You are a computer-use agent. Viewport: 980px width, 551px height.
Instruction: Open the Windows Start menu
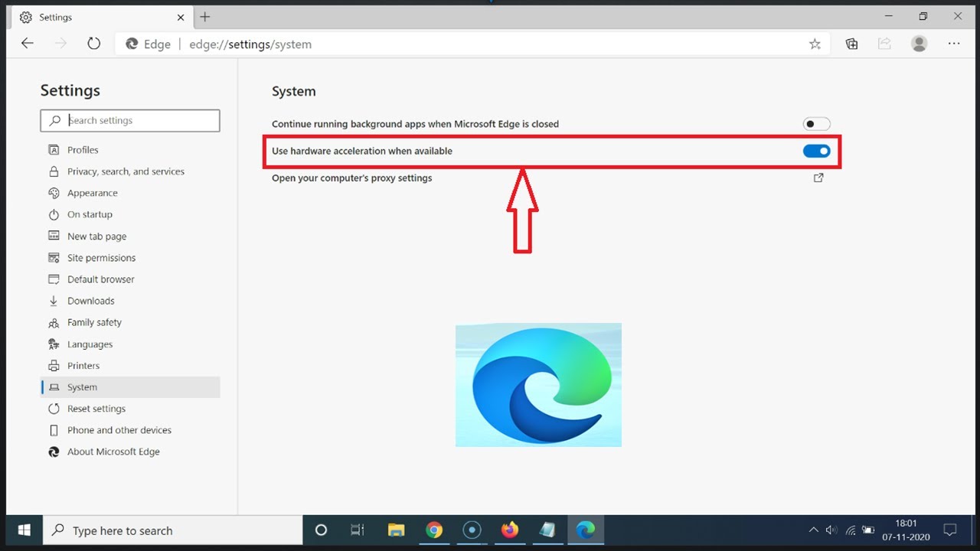coord(24,530)
